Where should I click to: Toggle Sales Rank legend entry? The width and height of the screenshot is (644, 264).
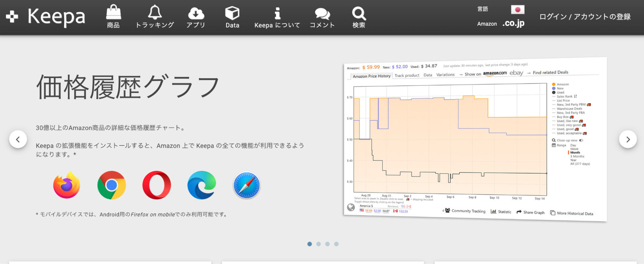click(x=565, y=96)
